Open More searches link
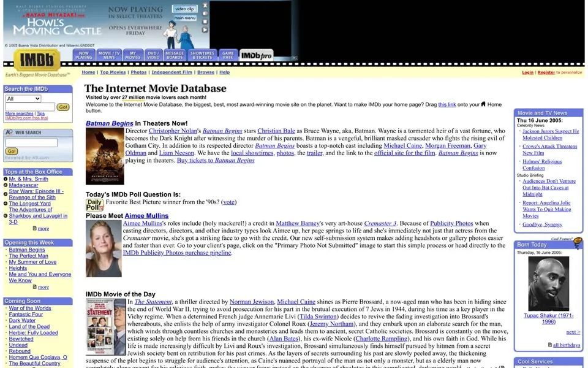 point(19,113)
